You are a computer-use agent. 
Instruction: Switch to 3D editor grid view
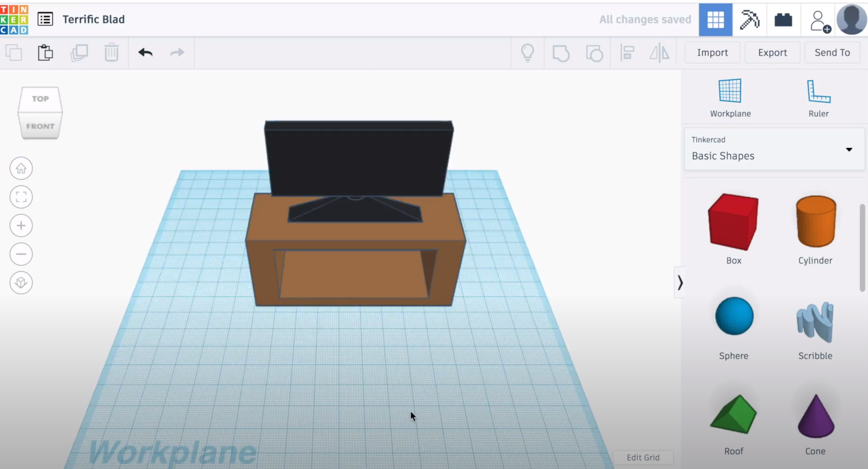716,20
